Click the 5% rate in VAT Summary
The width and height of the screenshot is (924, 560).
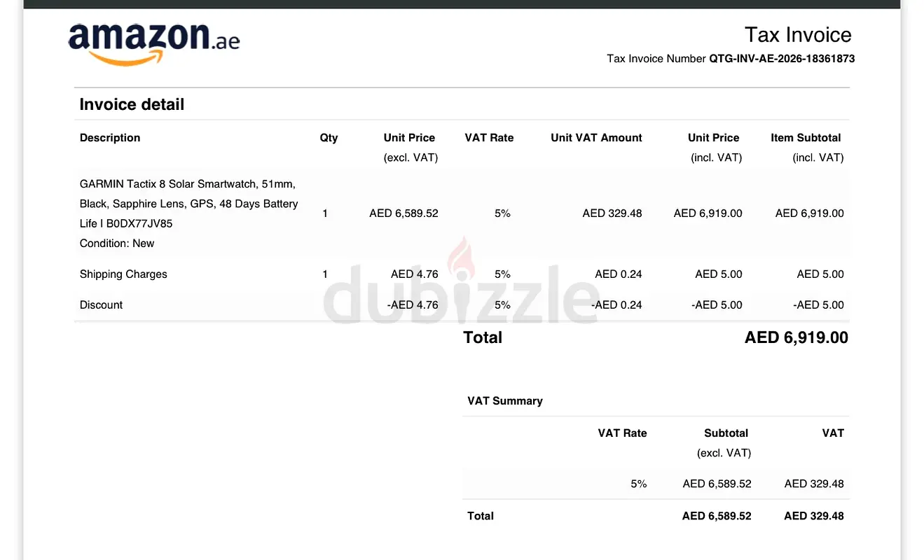pyautogui.click(x=639, y=484)
